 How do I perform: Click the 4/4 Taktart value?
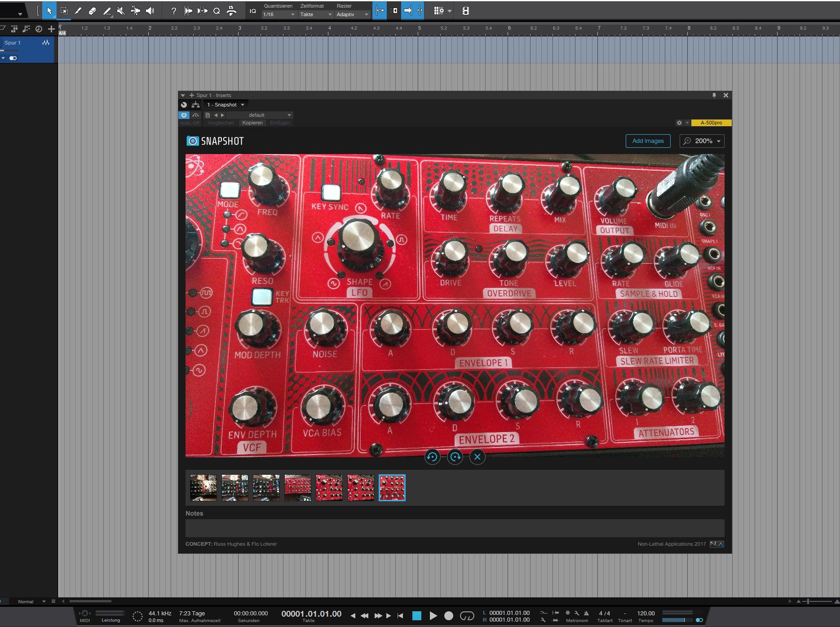point(604,613)
